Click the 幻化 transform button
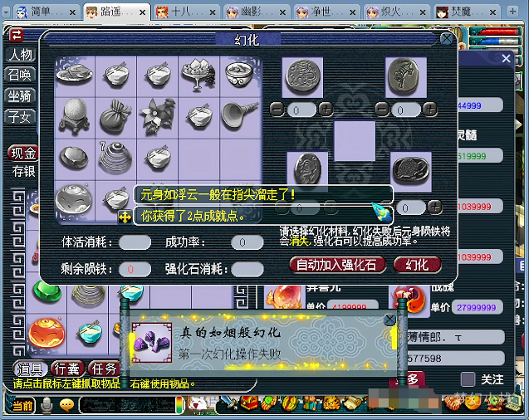 click(418, 265)
